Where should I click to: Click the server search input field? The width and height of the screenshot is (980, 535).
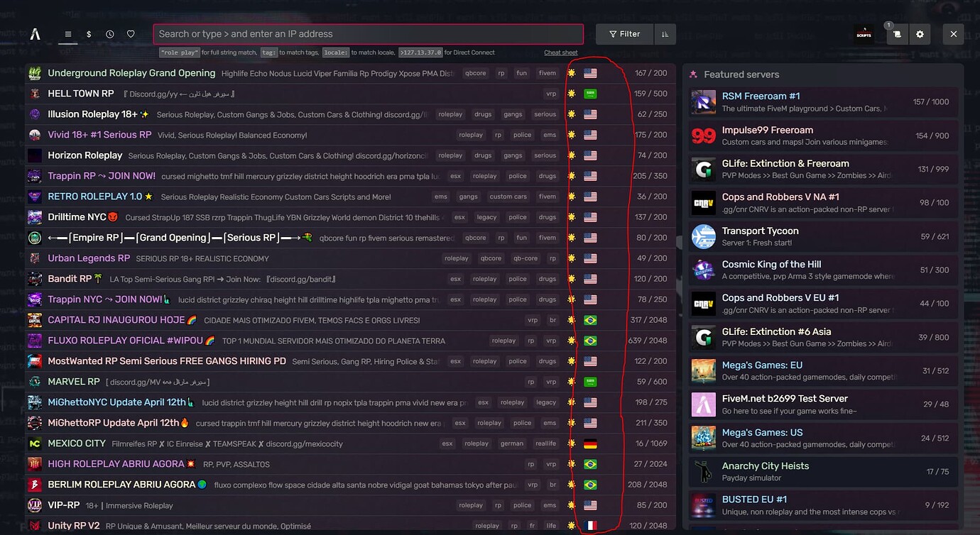coord(368,33)
